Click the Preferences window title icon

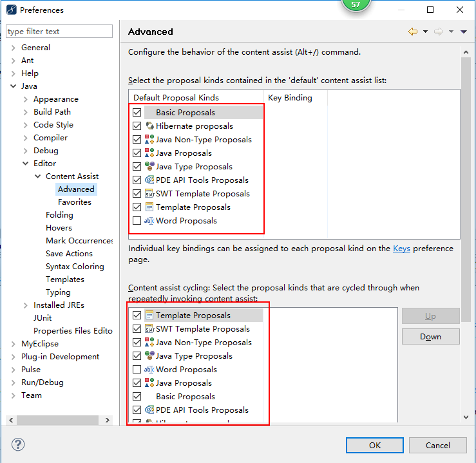[11, 10]
